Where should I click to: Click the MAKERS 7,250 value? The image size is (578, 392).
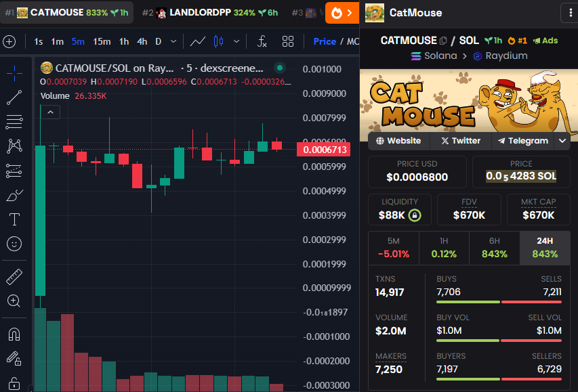(x=389, y=370)
